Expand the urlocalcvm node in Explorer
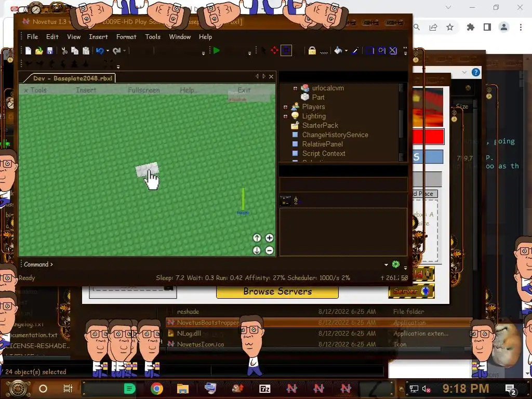The image size is (532, 399). (x=295, y=88)
